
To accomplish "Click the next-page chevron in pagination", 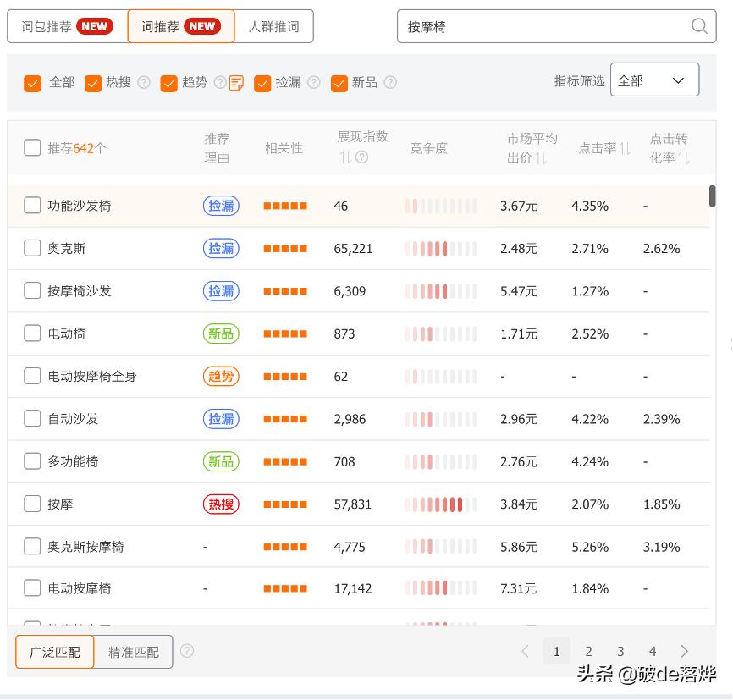I will coord(684,651).
